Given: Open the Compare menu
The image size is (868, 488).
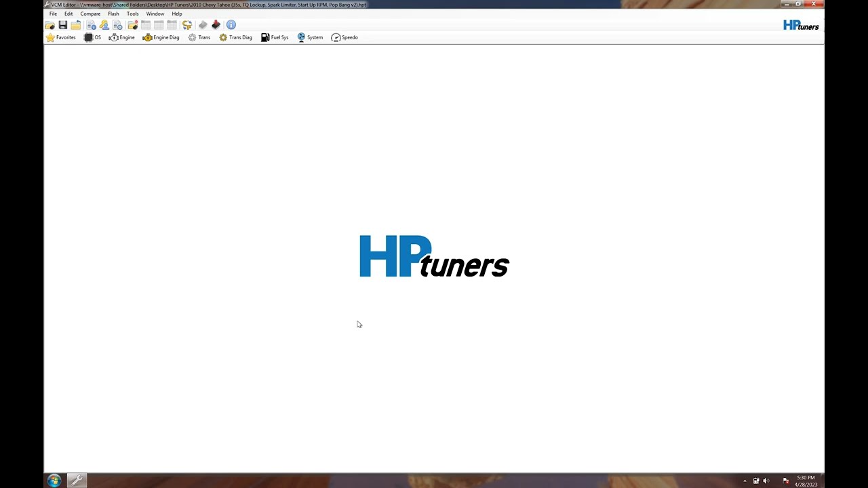Looking at the screenshot, I should click(90, 14).
